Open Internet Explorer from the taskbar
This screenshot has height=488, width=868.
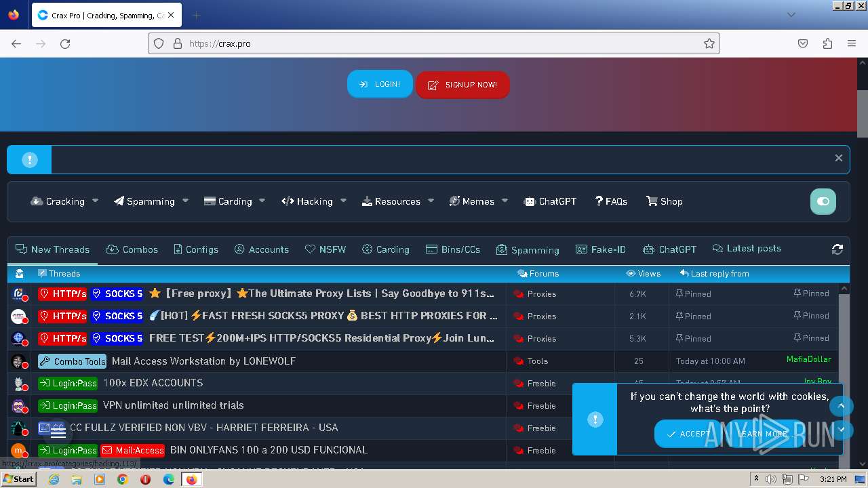click(x=54, y=479)
